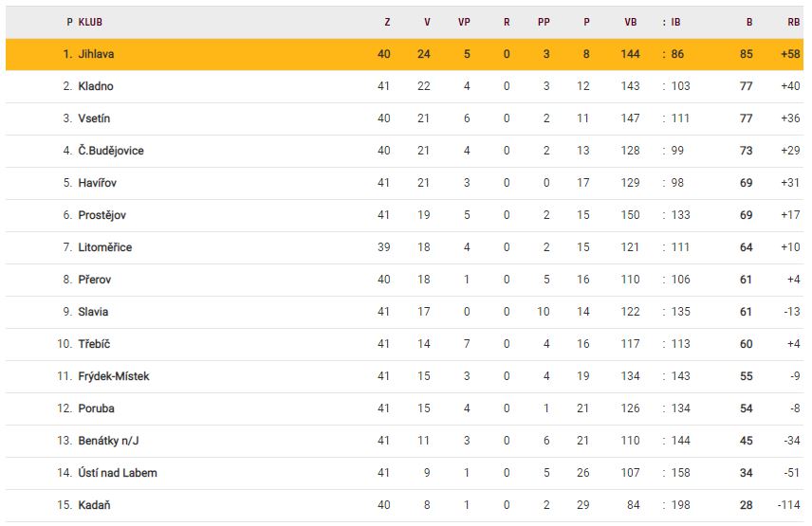Select the Prostějov club name
Image resolution: width=812 pixels, height=526 pixels.
(x=101, y=215)
